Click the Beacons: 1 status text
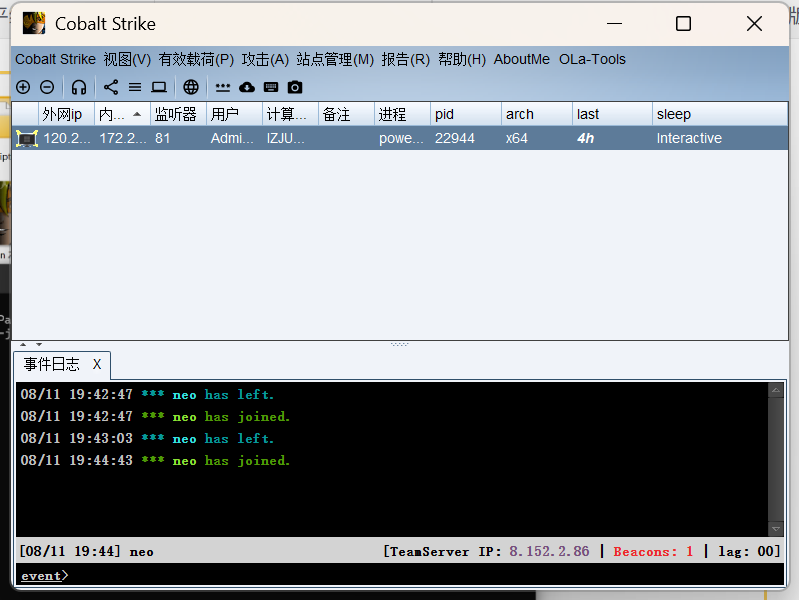 pos(653,552)
